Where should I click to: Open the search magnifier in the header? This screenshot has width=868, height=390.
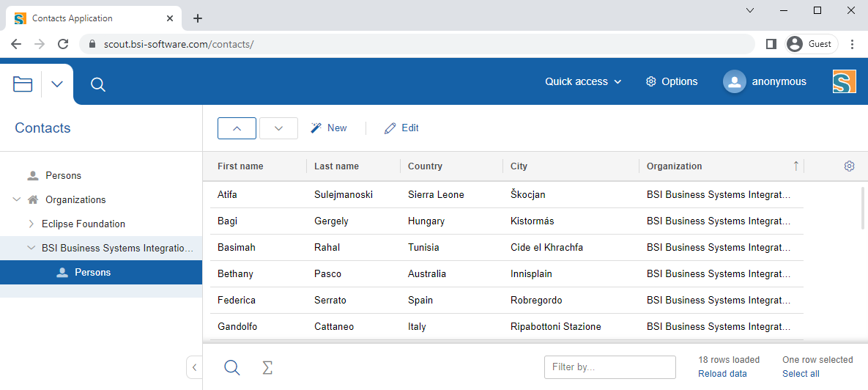(98, 85)
